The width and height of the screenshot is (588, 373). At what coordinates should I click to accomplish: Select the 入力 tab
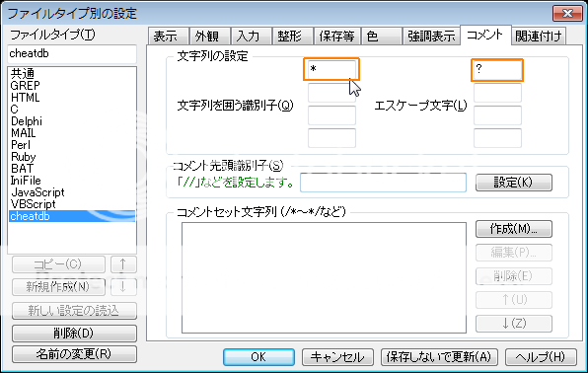point(252,37)
